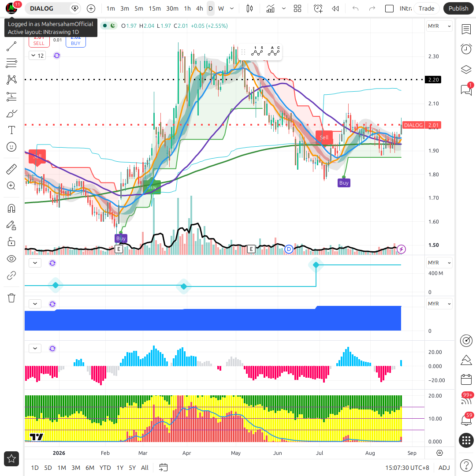Image resolution: width=476 pixels, height=476 pixels.
Task: Toggle magnet mode snapping
Action: tap(11, 208)
